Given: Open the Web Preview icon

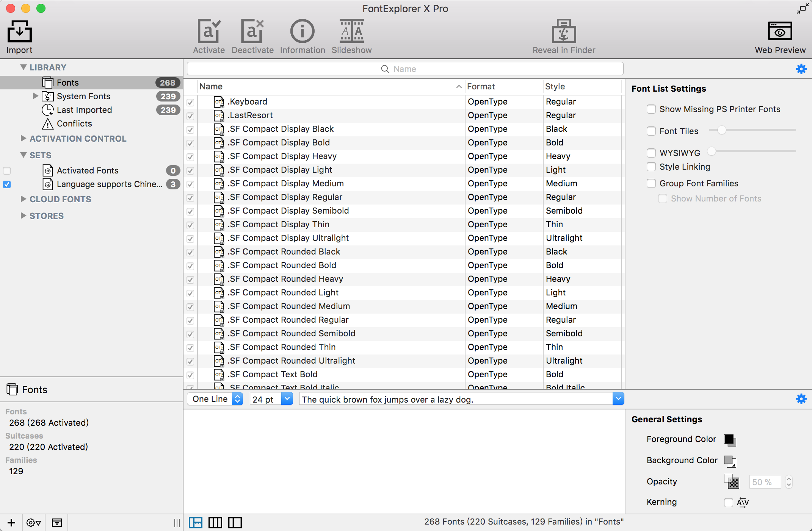Looking at the screenshot, I should 780,31.
